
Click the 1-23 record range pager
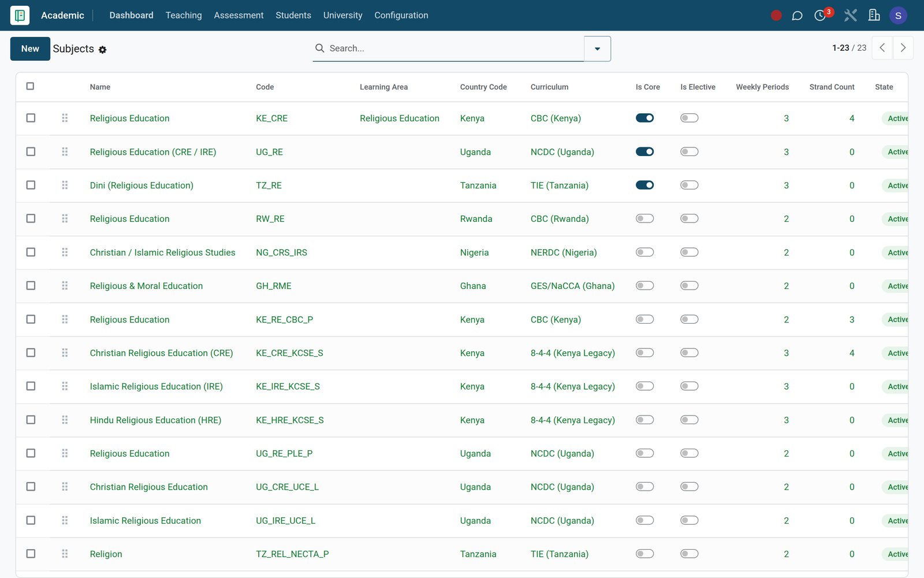(x=841, y=48)
